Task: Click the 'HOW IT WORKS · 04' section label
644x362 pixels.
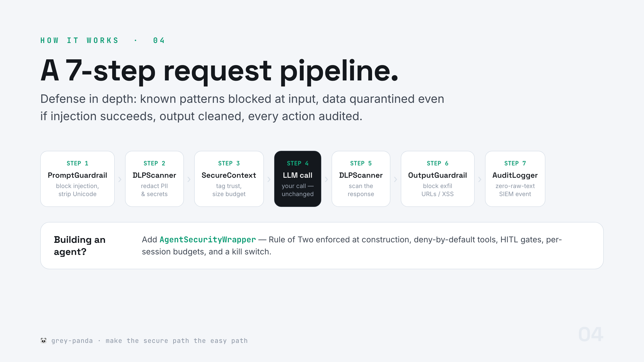Action: pyautogui.click(x=103, y=40)
